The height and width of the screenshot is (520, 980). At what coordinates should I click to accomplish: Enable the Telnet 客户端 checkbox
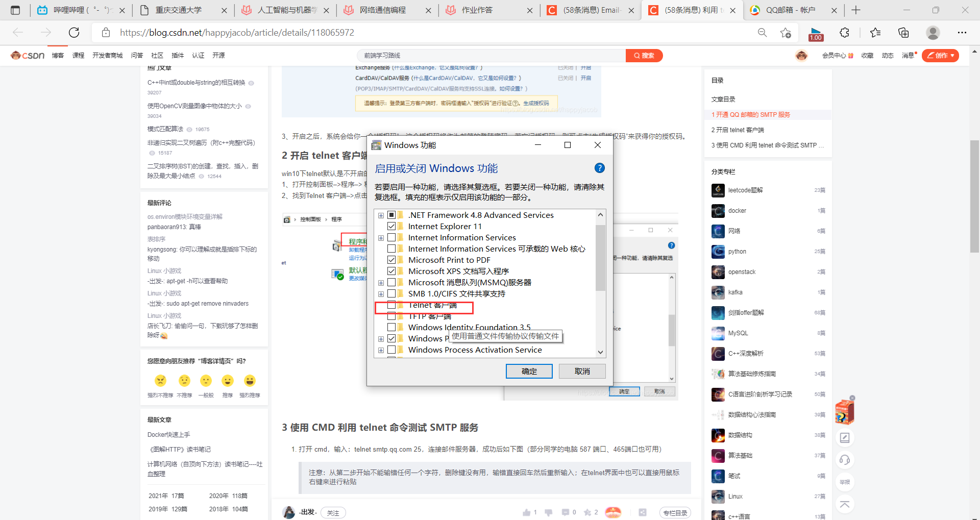coord(391,305)
